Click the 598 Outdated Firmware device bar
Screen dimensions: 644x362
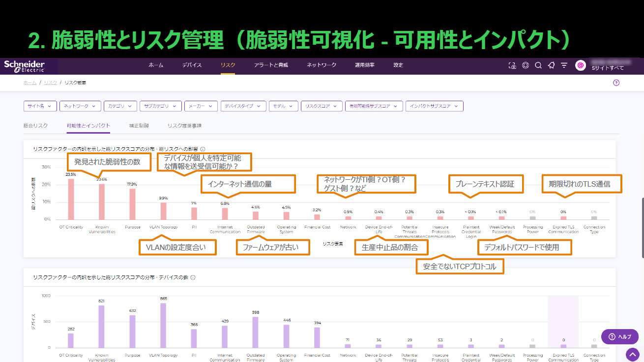tap(255, 332)
